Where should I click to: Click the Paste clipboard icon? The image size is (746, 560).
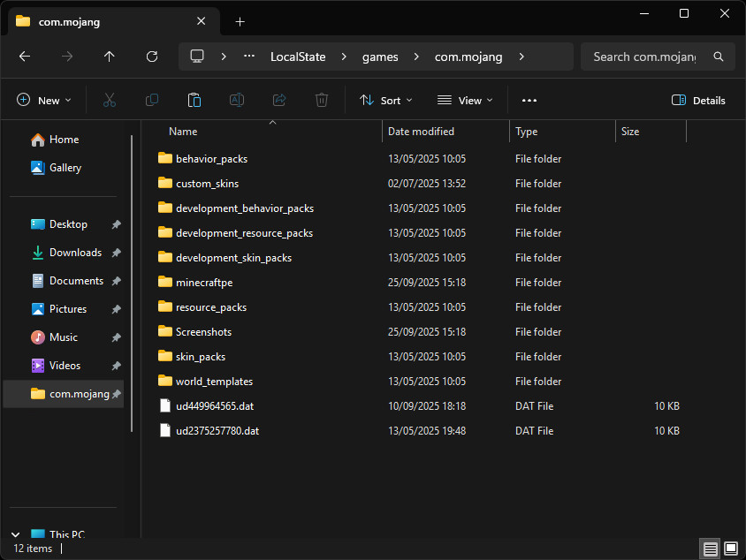(x=194, y=101)
